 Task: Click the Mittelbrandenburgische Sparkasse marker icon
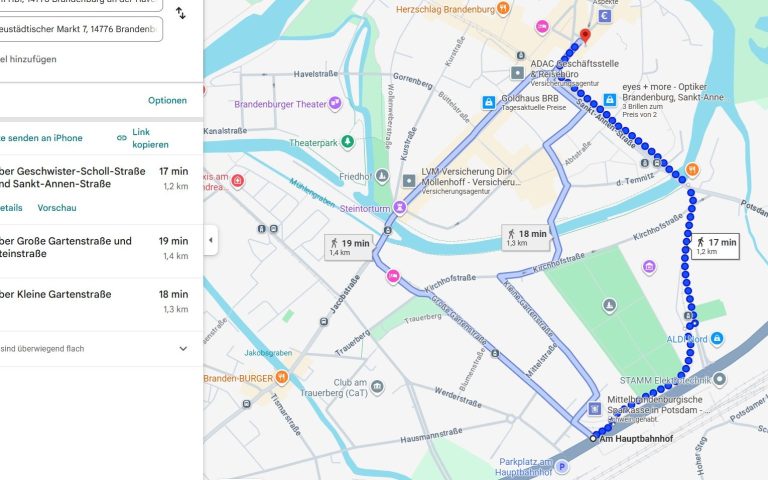click(x=595, y=408)
